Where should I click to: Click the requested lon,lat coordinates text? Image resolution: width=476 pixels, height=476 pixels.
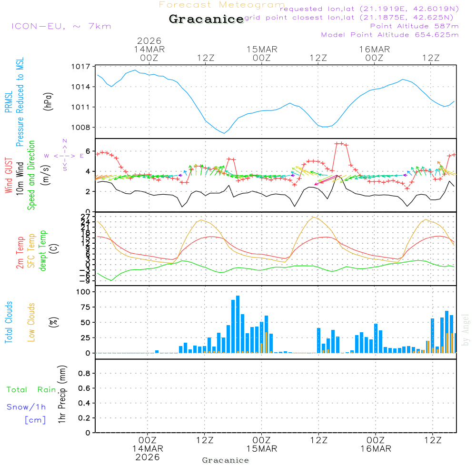369,9
